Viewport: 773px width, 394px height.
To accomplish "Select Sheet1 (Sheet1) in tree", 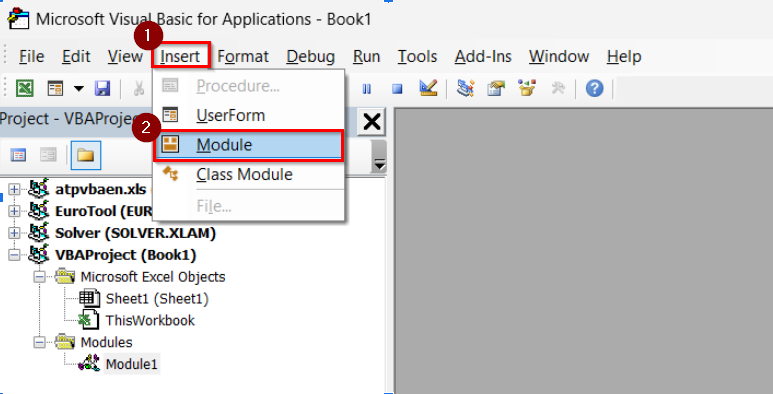I will (157, 299).
